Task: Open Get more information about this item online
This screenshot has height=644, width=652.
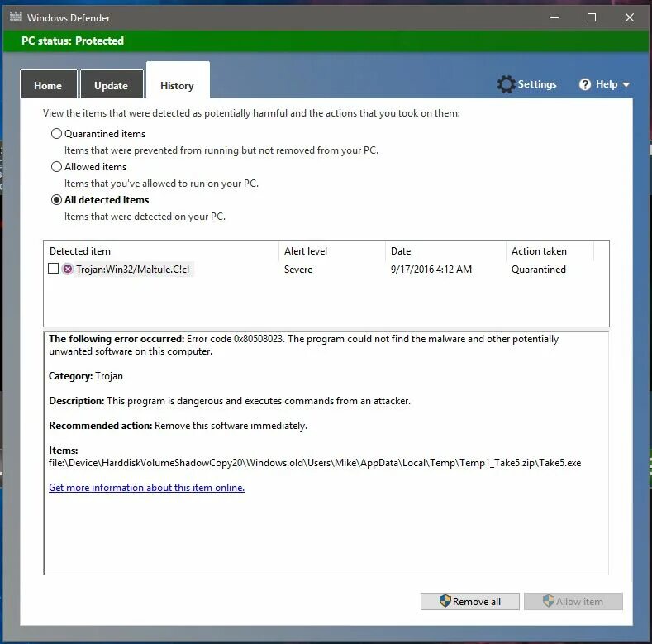Action: 147,488
